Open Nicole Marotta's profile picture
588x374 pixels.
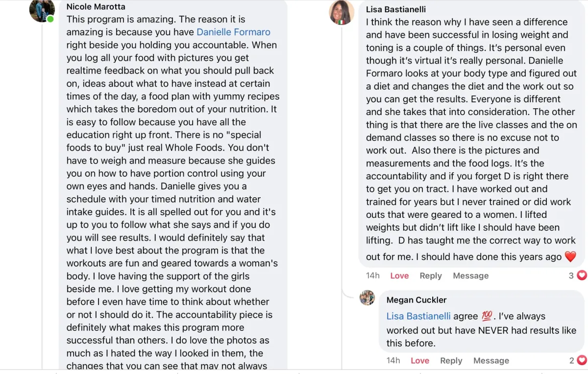(x=42, y=10)
